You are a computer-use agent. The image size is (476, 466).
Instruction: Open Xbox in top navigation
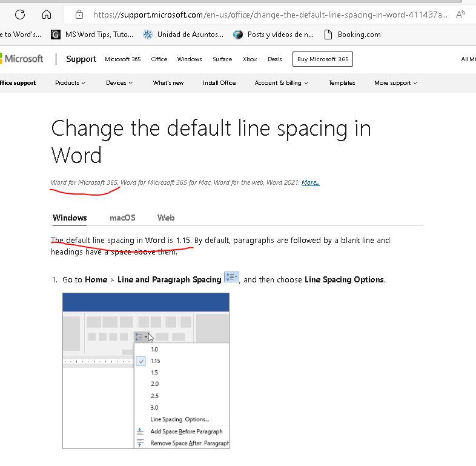[250, 59]
